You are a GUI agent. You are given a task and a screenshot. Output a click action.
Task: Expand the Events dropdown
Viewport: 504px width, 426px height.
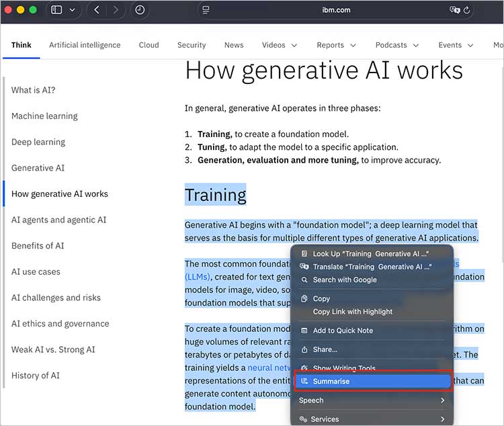(456, 45)
